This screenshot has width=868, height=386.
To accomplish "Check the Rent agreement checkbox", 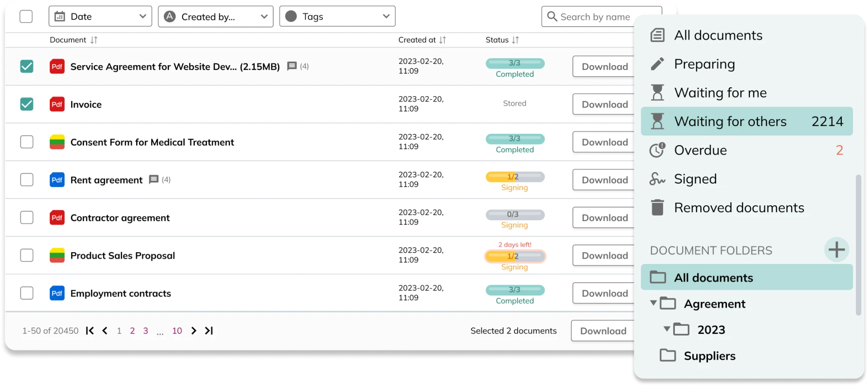I will pyautogui.click(x=27, y=180).
